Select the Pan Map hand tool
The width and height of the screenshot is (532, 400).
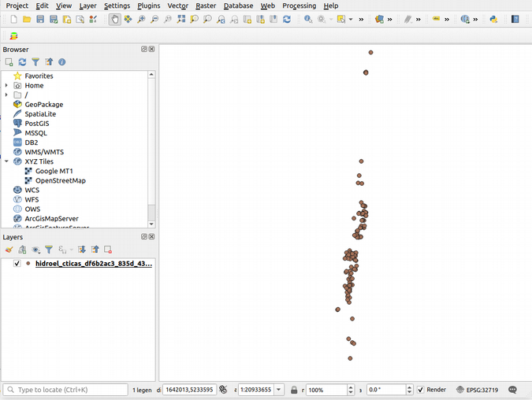click(x=115, y=19)
